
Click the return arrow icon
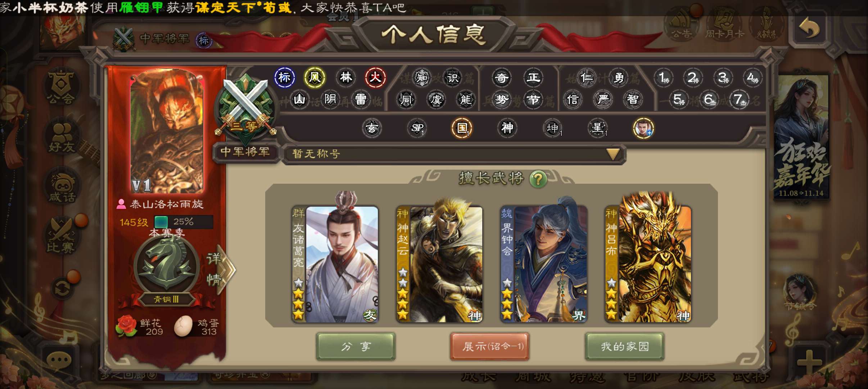(809, 28)
